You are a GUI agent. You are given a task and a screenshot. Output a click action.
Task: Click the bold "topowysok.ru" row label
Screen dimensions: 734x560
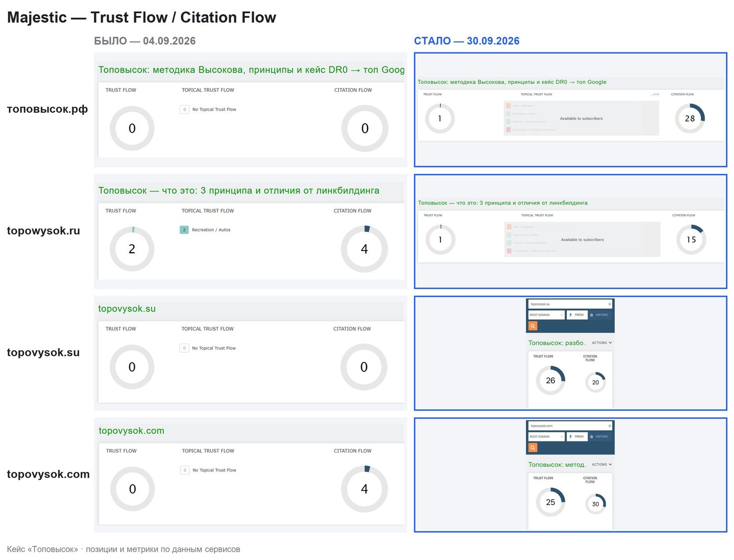(44, 231)
